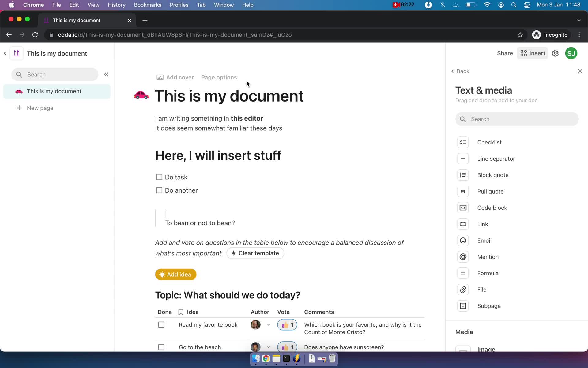The height and width of the screenshot is (368, 588).
Task: Click the Formula insert icon
Action: 463,273
